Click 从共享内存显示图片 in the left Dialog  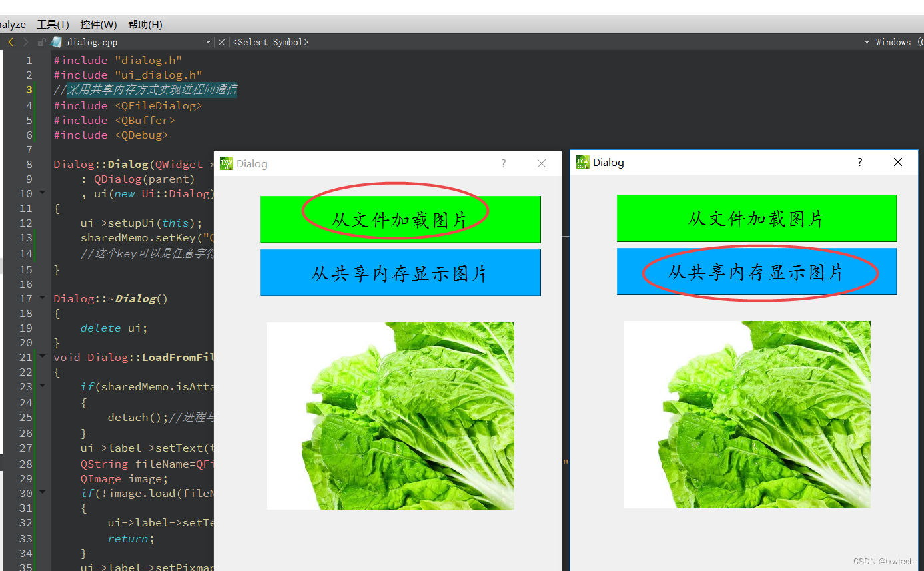pyautogui.click(x=400, y=273)
